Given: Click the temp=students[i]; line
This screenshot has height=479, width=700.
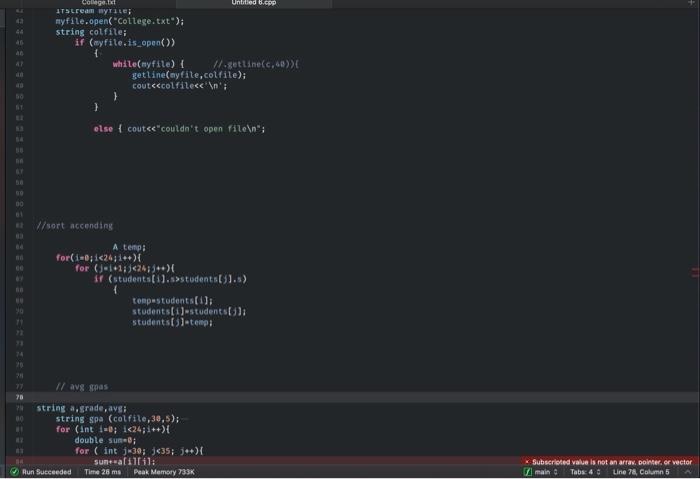Looking at the screenshot, I should pyautogui.click(x=172, y=300).
